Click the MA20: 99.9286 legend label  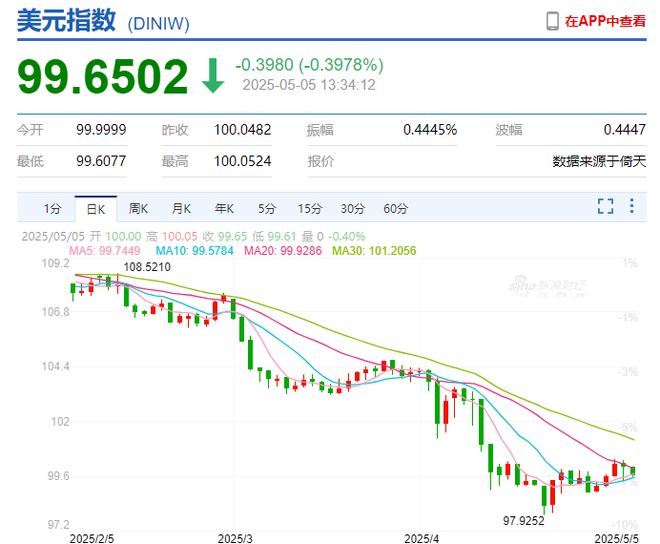pyautogui.click(x=283, y=251)
